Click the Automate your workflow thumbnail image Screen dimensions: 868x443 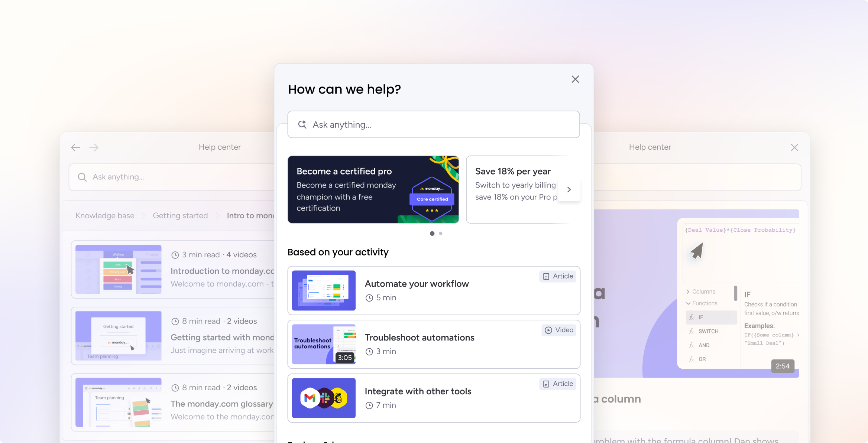(x=324, y=290)
